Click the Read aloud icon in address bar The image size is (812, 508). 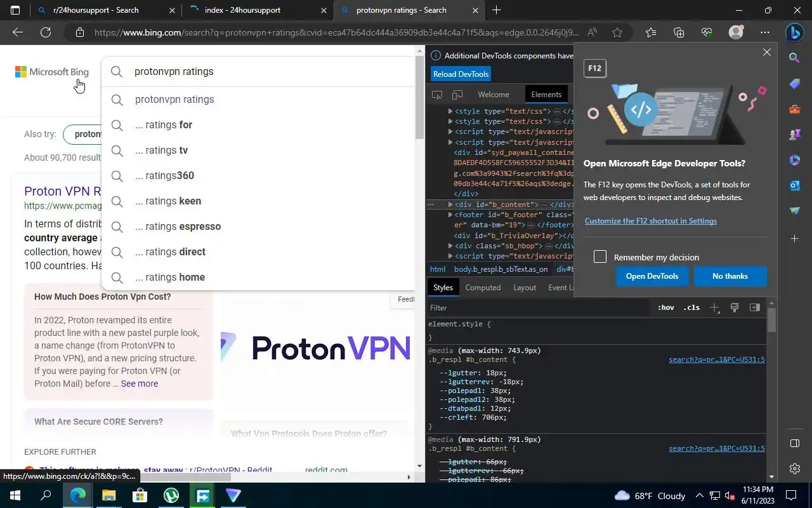tap(592, 32)
